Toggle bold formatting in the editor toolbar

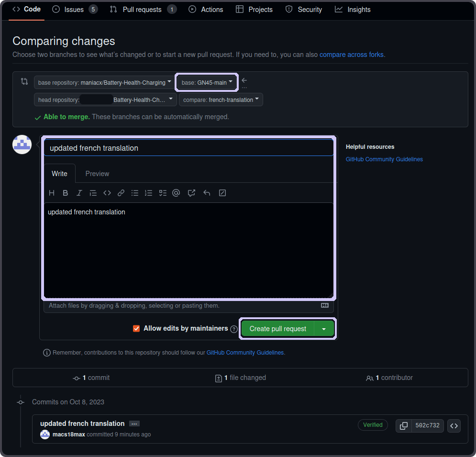(x=65, y=193)
